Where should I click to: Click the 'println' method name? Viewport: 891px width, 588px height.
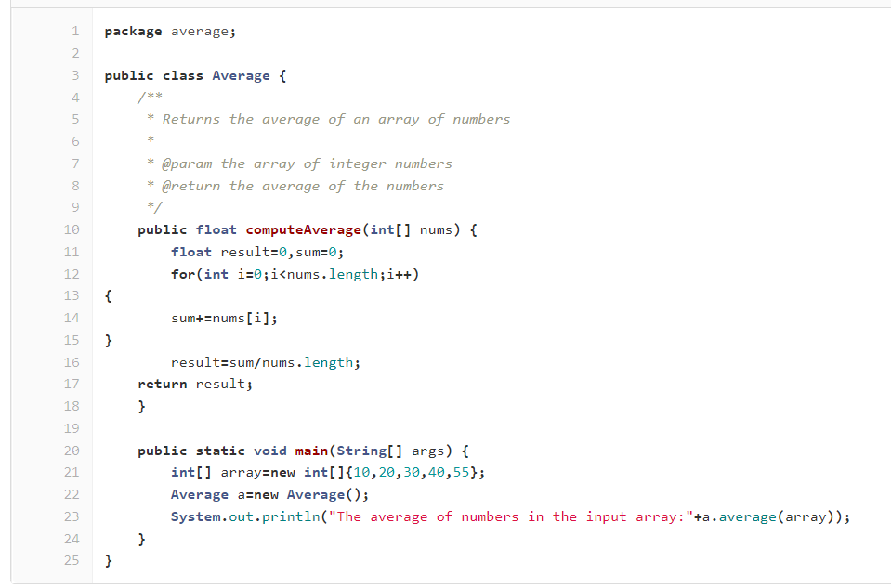[x=291, y=517]
